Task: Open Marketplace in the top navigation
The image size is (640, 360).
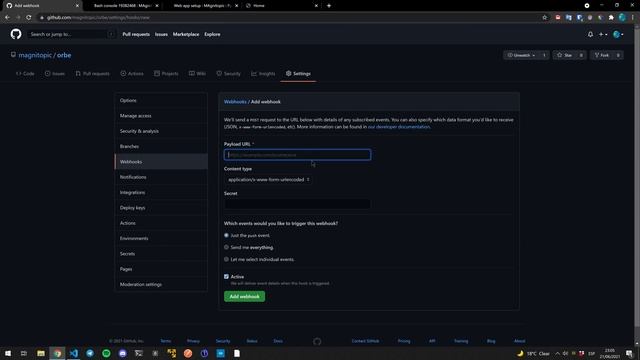Action: tap(186, 34)
